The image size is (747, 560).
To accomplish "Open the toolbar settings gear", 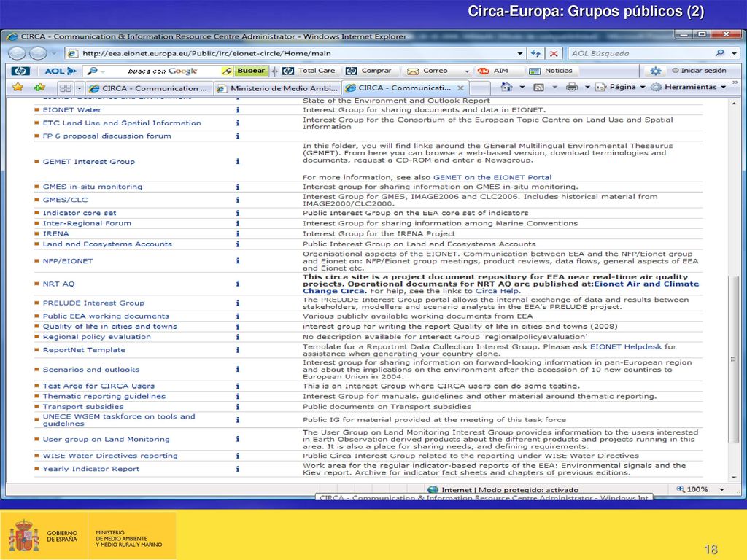I will coord(656,71).
